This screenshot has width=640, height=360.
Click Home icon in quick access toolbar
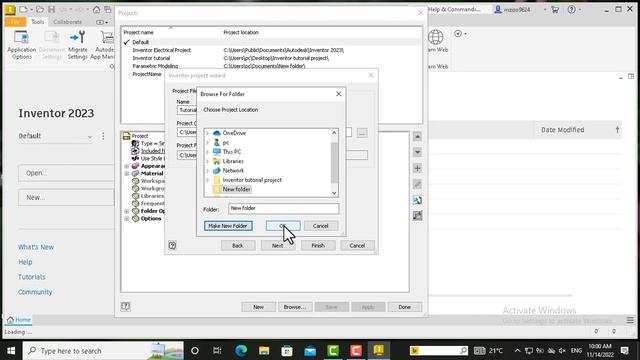pyautogui.click(x=96, y=9)
